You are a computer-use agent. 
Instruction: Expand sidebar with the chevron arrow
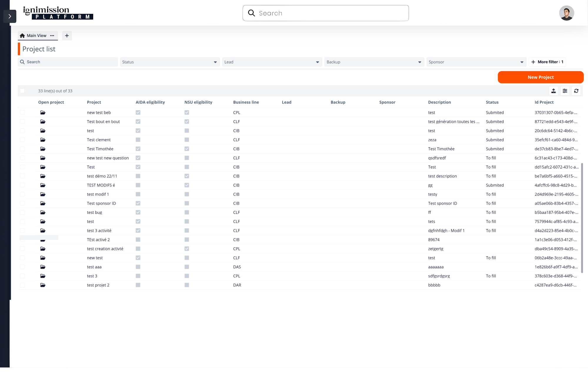pyautogui.click(x=10, y=16)
